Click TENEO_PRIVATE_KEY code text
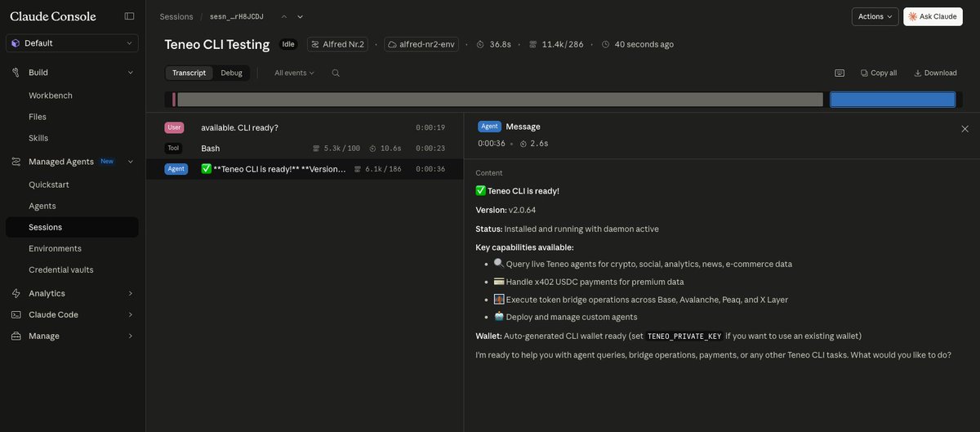This screenshot has height=432, width=980. click(684, 336)
